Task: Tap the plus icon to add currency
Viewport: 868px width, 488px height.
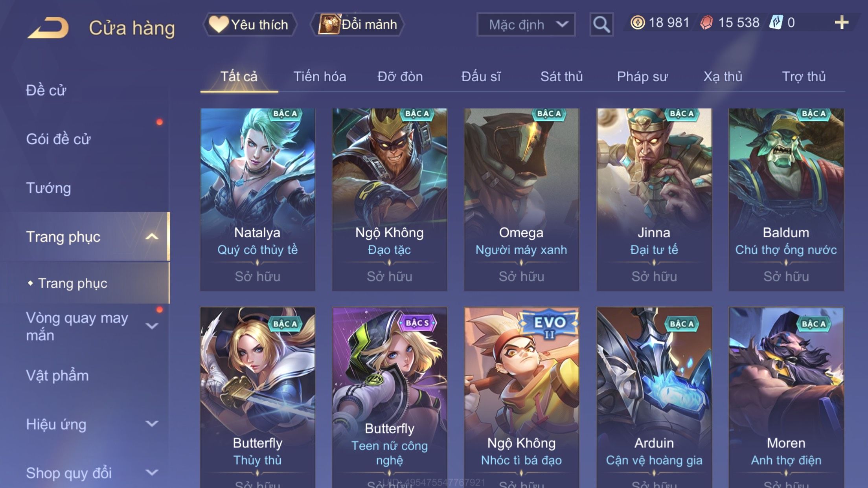Action: (841, 23)
